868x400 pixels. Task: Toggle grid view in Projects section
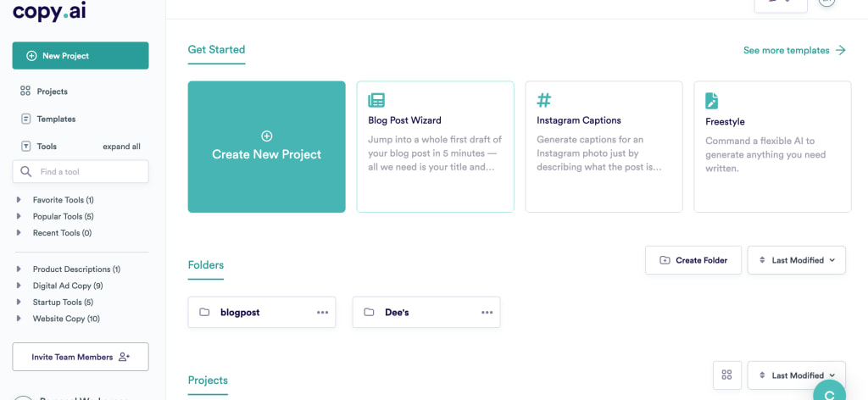point(727,375)
